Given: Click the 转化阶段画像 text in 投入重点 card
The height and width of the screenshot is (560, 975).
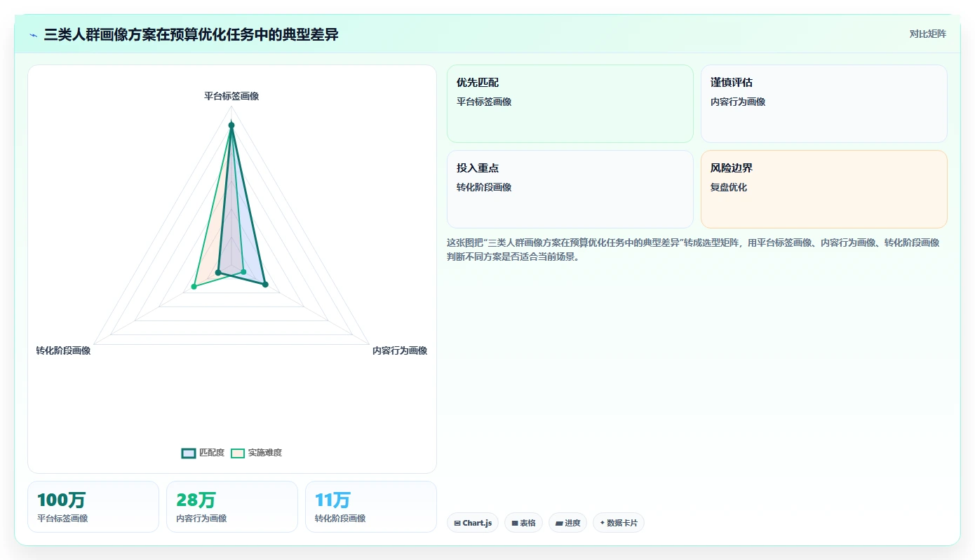Looking at the screenshot, I should pyautogui.click(x=484, y=187).
